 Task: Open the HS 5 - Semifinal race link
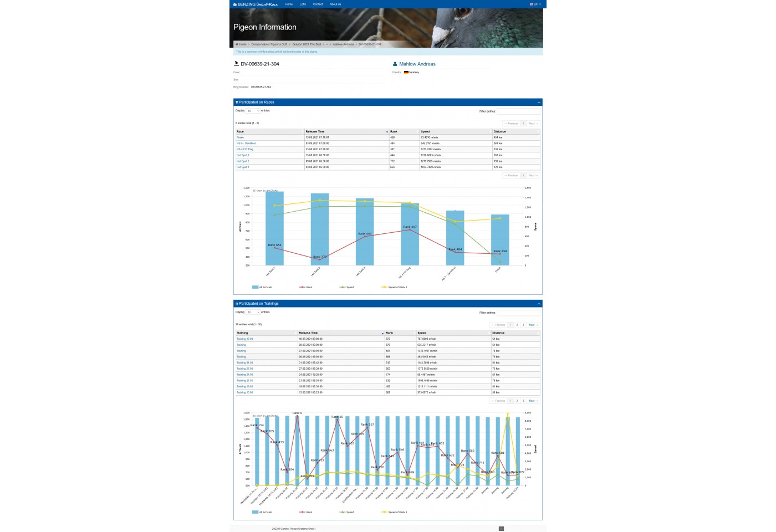coord(246,144)
